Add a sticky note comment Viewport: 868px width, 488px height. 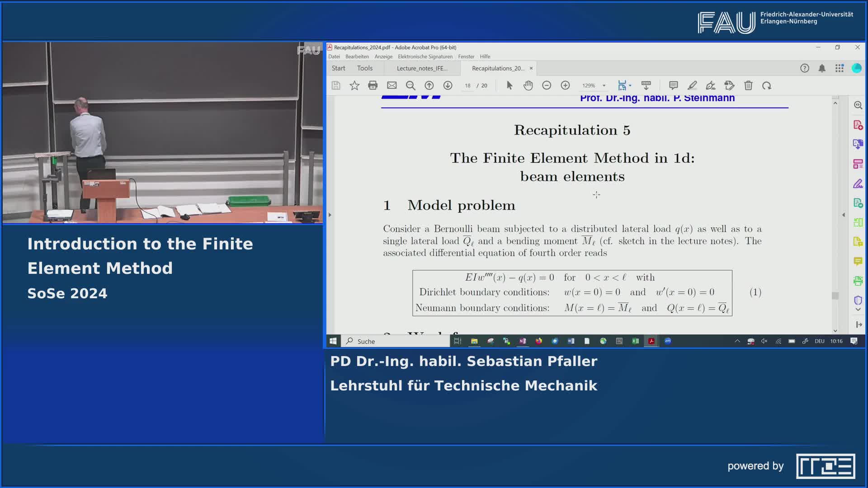673,85
